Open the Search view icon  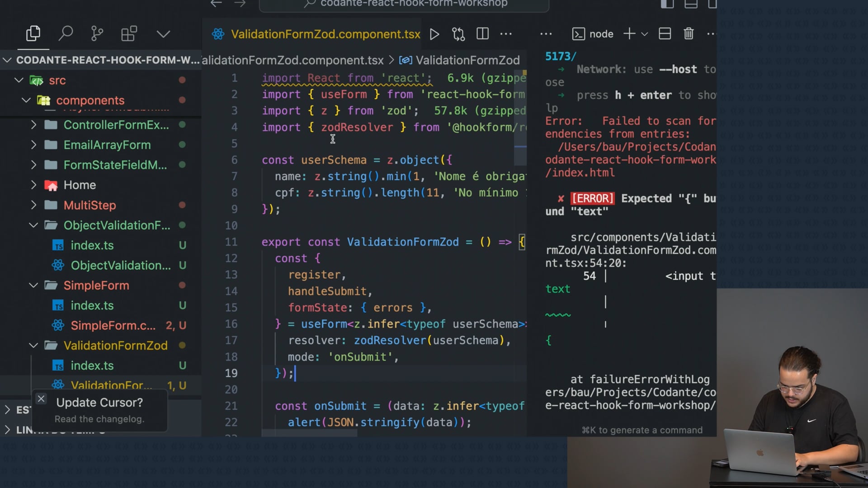[66, 34]
